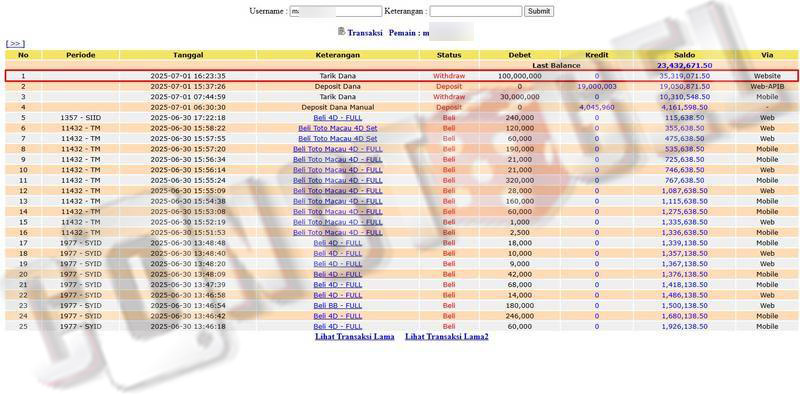The image size is (800, 394).
Task: Focus the Username input field
Action: 336,11
